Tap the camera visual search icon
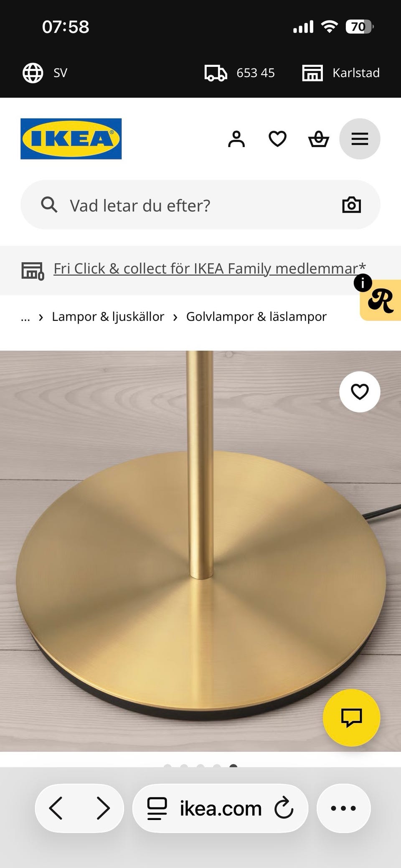Viewport: 401px width, 868px height. tap(351, 205)
